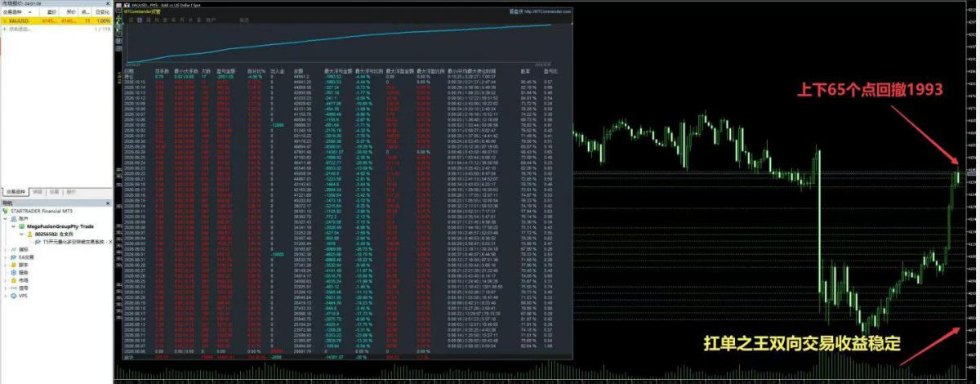Click the 出入金 column header
Viewport: 980px width, 384px height.
point(277,71)
